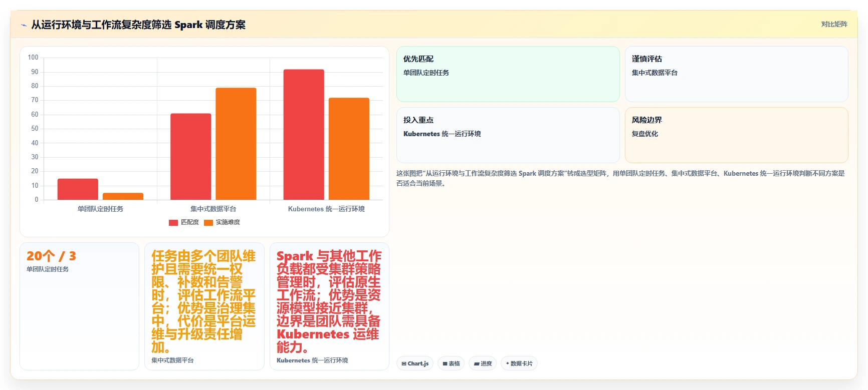Click 单团队定时任务 caption under 20个 / 3
Image resolution: width=868 pixels, height=390 pixels.
click(x=48, y=269)
